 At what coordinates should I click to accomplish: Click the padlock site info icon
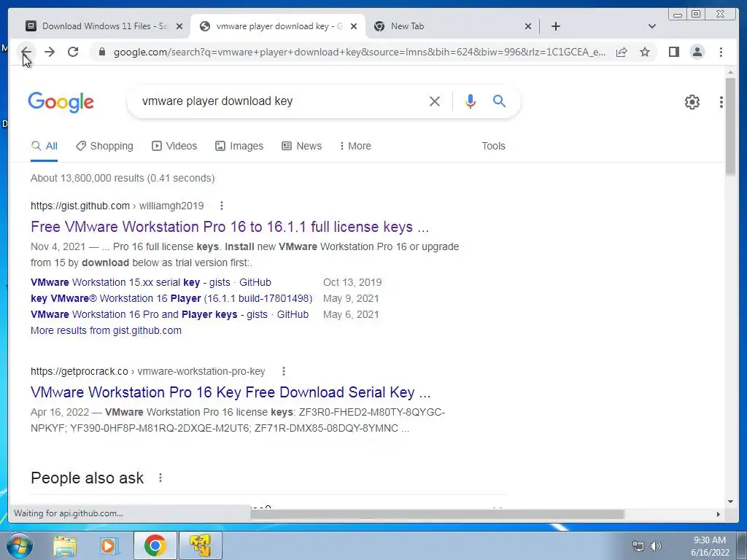(101, 52)
